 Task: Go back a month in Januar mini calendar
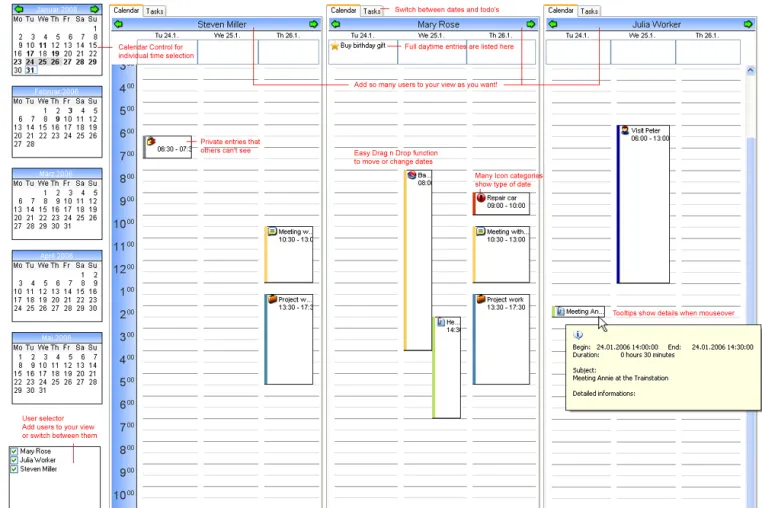coord(18,9)
